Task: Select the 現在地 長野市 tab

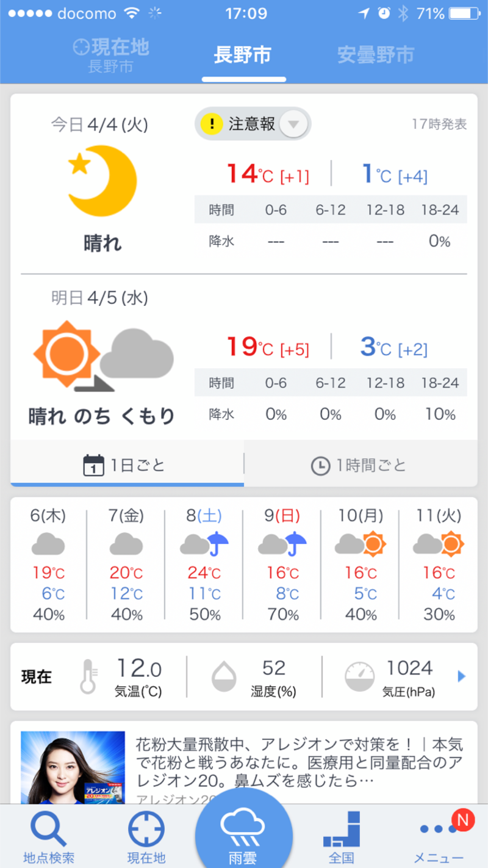Action: (x=110, y=55)
